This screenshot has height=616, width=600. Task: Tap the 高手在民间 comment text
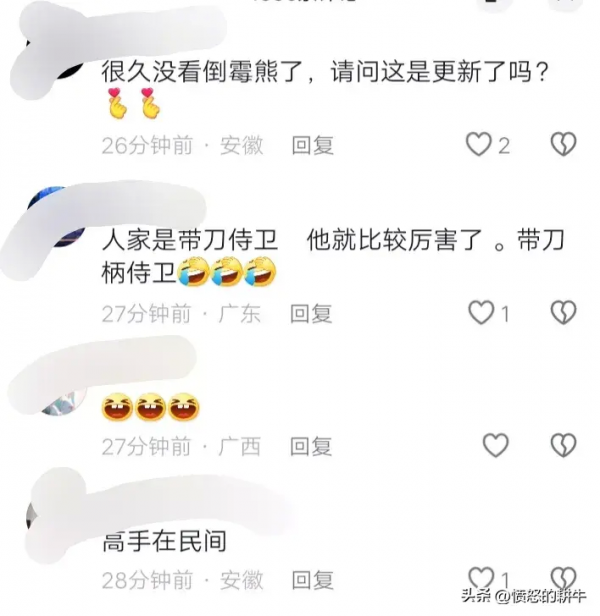[x=164, y=541]
